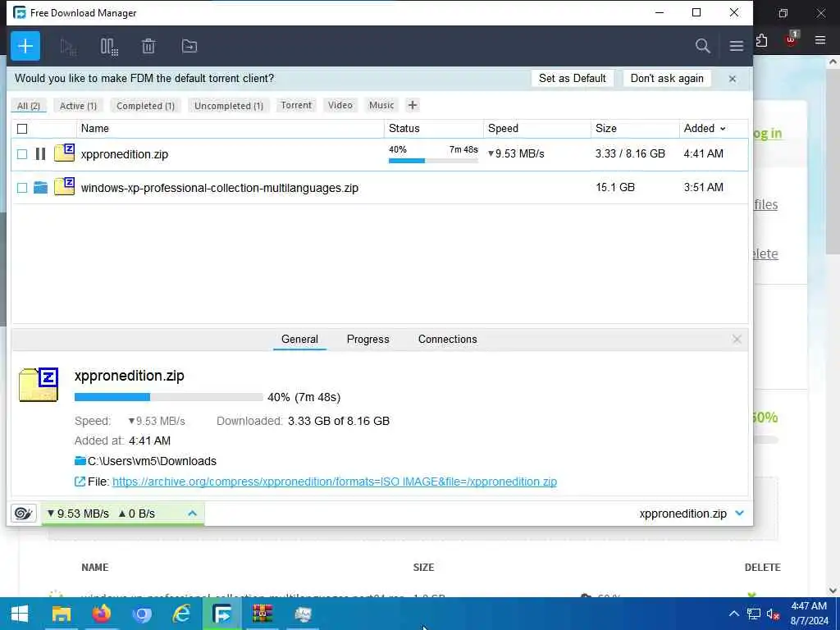Viewport: 840px width, 630px height.
Task: Click the Name column header
Action: pos(231,129)
